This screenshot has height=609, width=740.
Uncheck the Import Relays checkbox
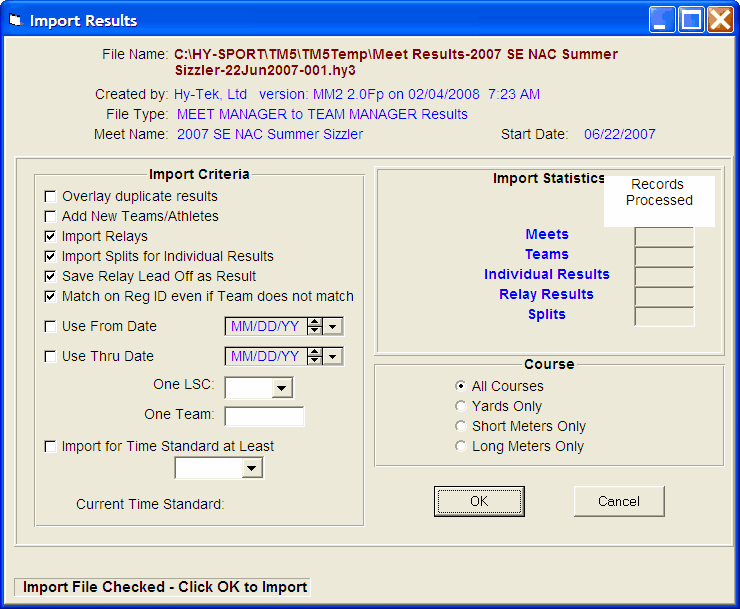pos(51,237)
